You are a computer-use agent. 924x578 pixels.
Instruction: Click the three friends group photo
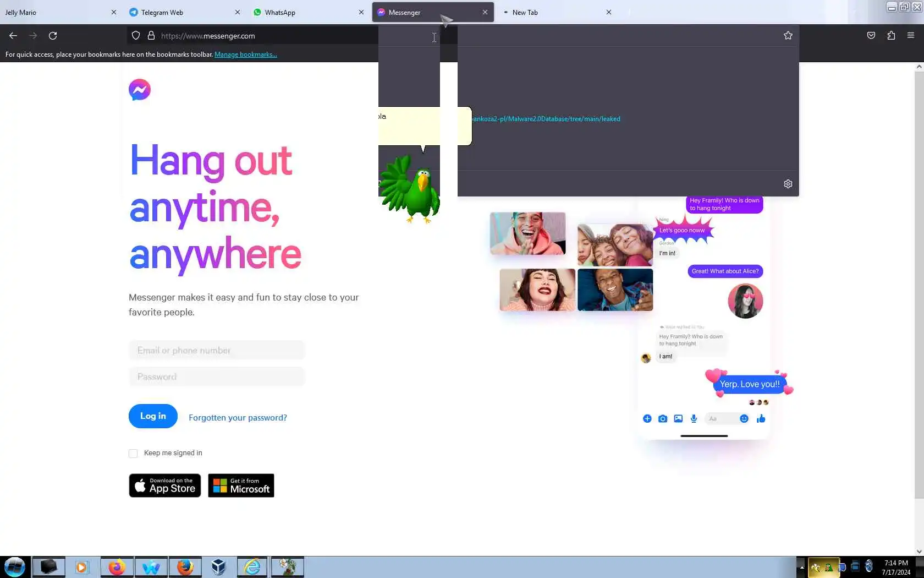point(615,245)
